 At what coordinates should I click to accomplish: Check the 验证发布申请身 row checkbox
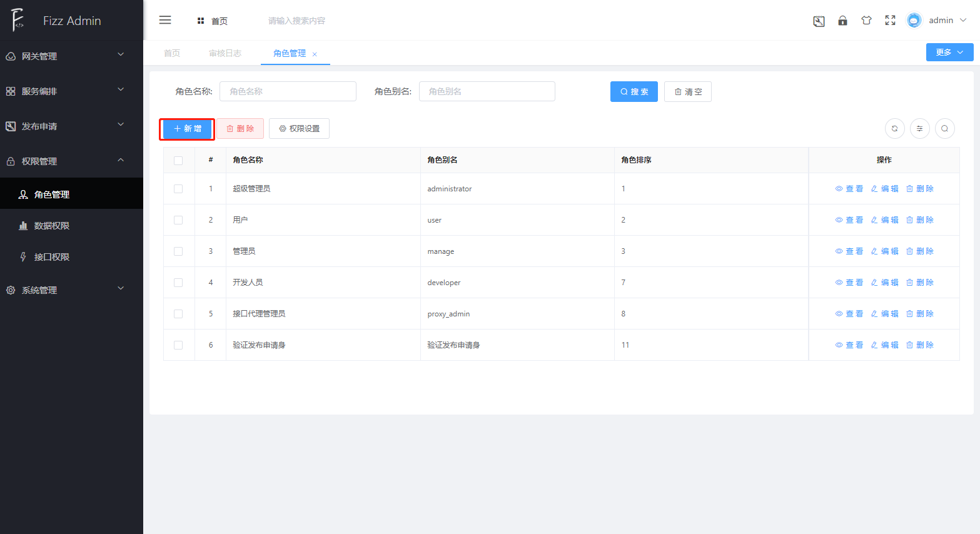[178, 345]
